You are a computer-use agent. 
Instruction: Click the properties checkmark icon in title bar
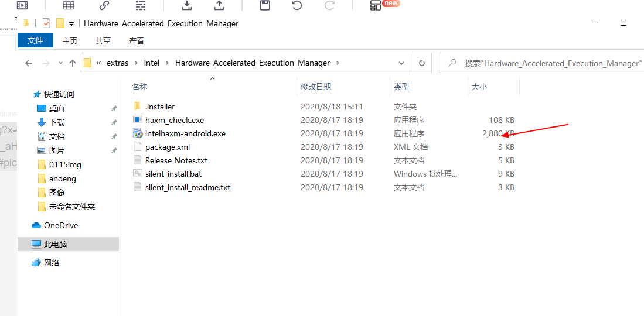tap(46, 23)
